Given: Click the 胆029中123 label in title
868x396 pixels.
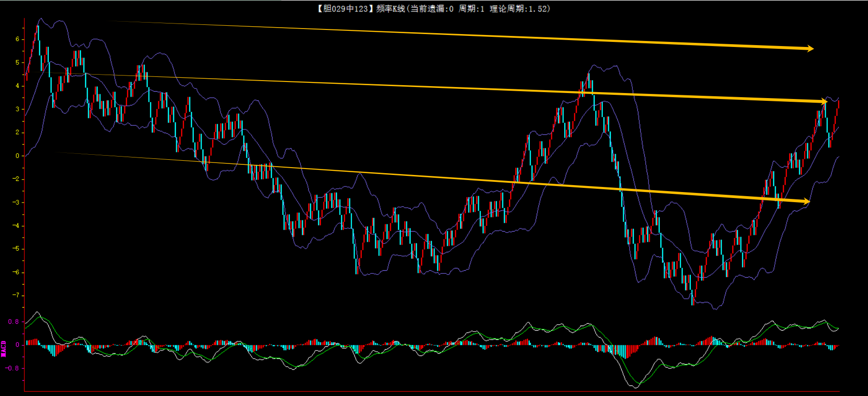Looking at the screenshot, I should (x=345, y=9).
